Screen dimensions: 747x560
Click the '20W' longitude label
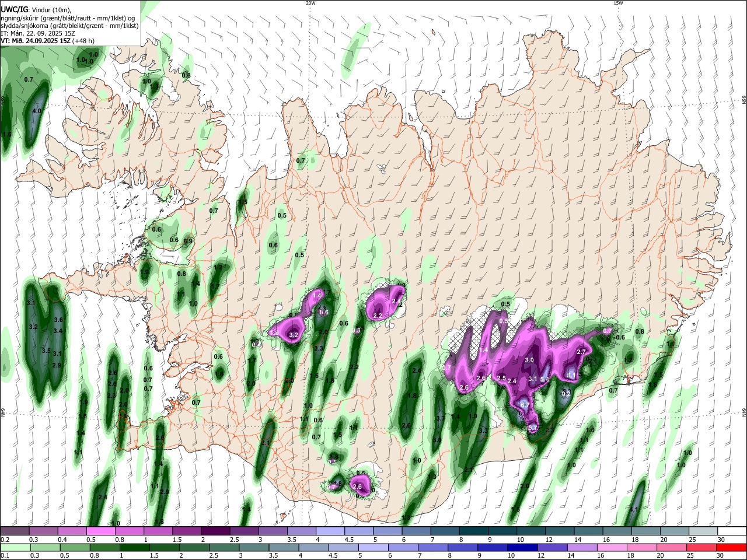point(311,3)
